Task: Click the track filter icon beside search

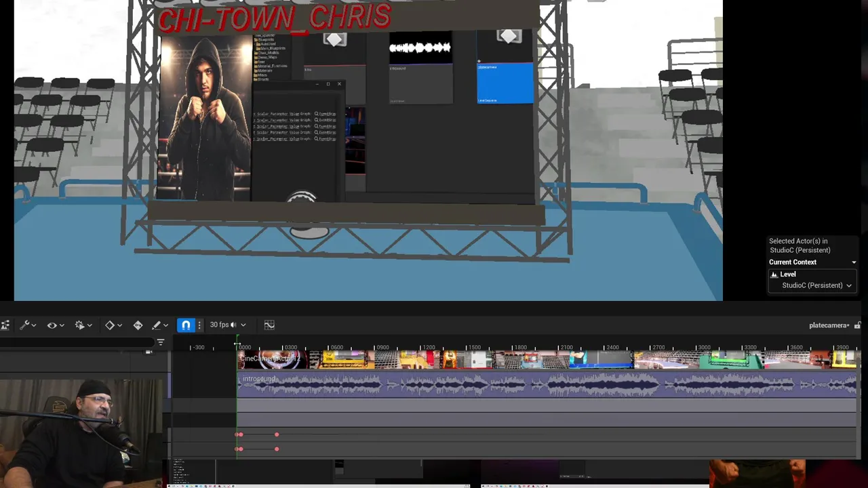Action: point(161,343)
